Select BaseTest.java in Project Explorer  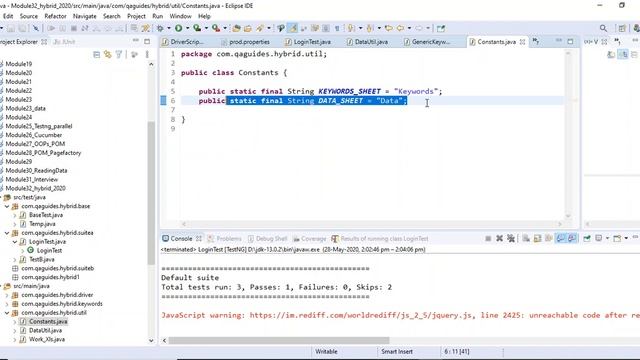point(46,215)
